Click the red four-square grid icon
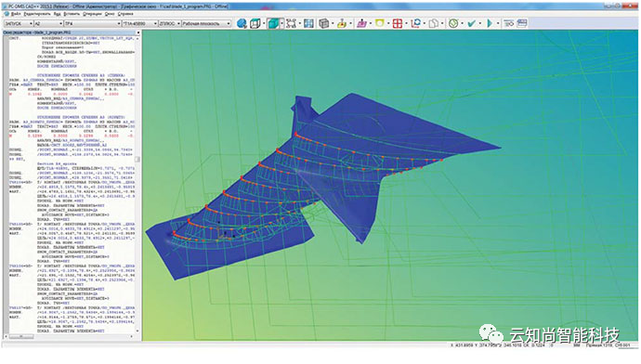The height and width of the screenshot is (364, 641). pyautogui.click(x=398, y=23)
